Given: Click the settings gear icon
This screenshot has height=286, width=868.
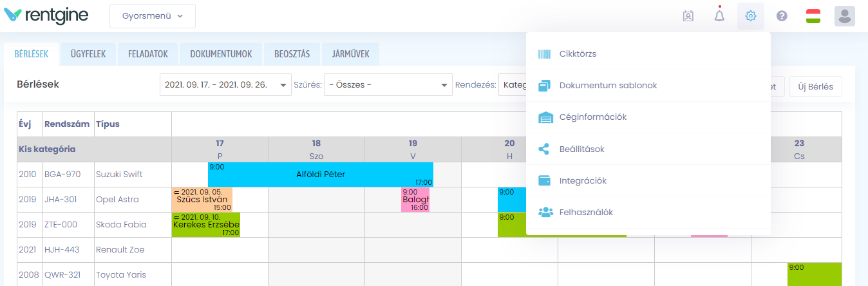Looking at the screenshot, I should (x=750, y=16).
